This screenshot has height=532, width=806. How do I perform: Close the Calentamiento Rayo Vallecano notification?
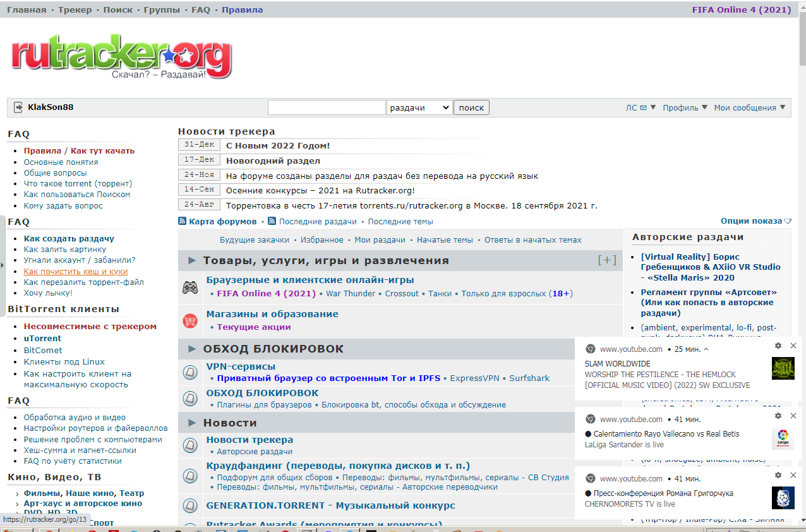pyautogui.click(x=793, y=416)
